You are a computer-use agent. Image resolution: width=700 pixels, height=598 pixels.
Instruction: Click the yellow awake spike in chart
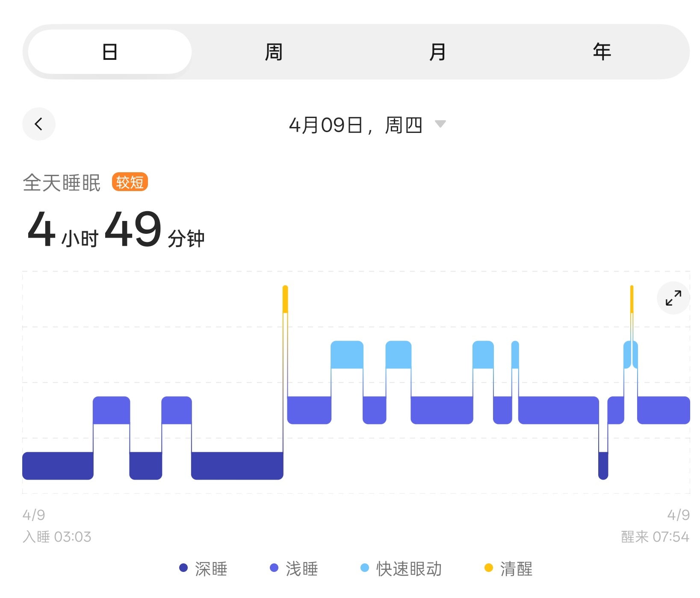click(x=285, y=299)
